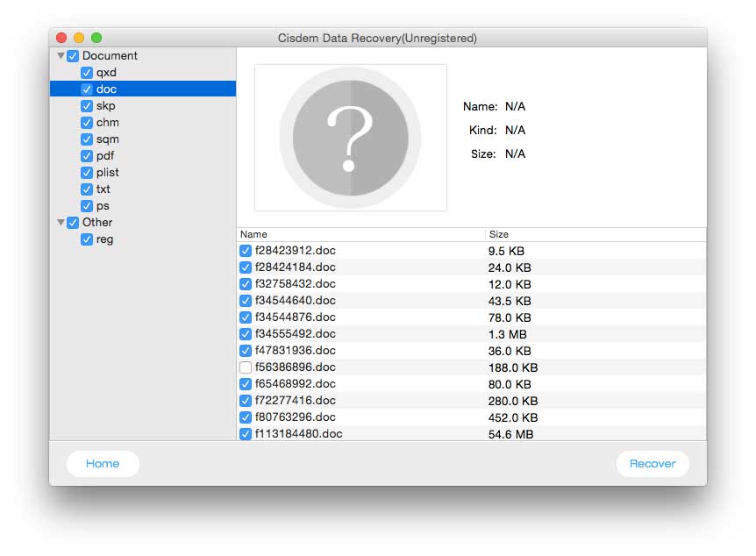The image size is (756, 556).
Task: Select file name f72277416.doc
Action: (295, 401)
